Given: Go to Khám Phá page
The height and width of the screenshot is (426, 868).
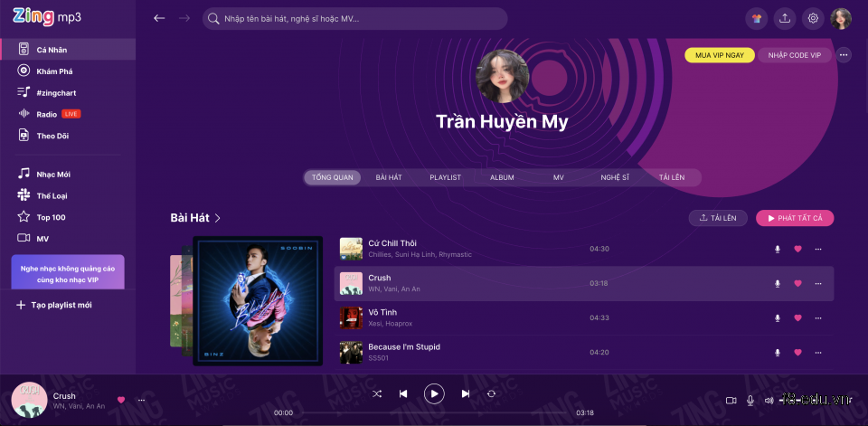Looking at the screenshot, I should click(x=68, y=71).
